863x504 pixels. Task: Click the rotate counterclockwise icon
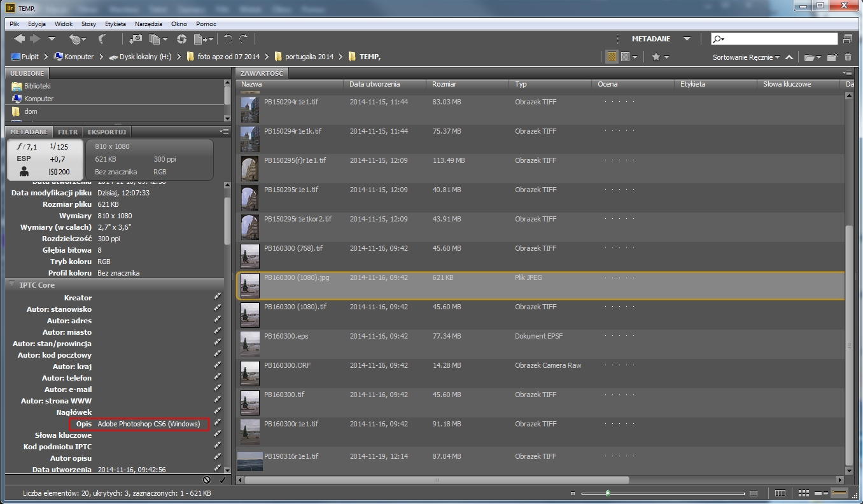[228, 39]
